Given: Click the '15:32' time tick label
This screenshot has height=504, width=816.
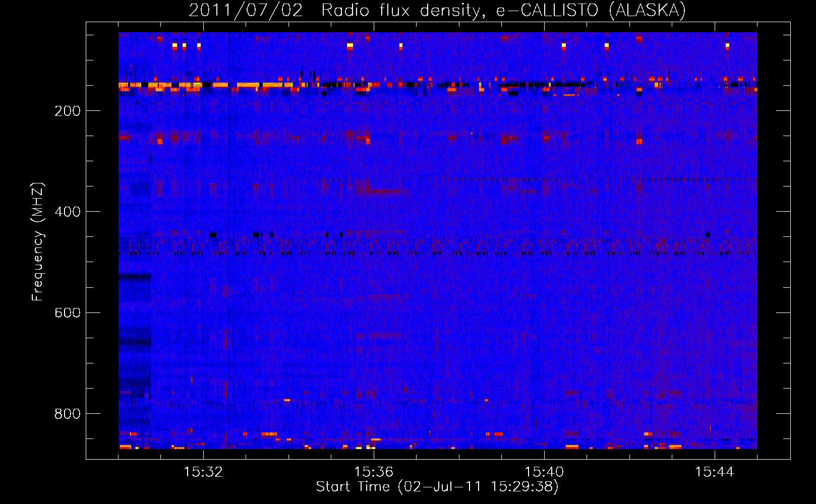Looking at the screenshot, I should (203, 472).
